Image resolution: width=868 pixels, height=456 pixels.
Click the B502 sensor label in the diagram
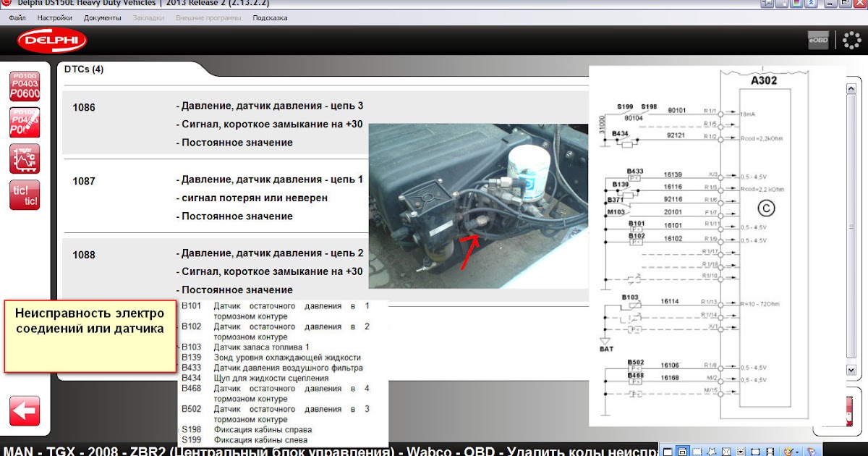pos(636,362)
